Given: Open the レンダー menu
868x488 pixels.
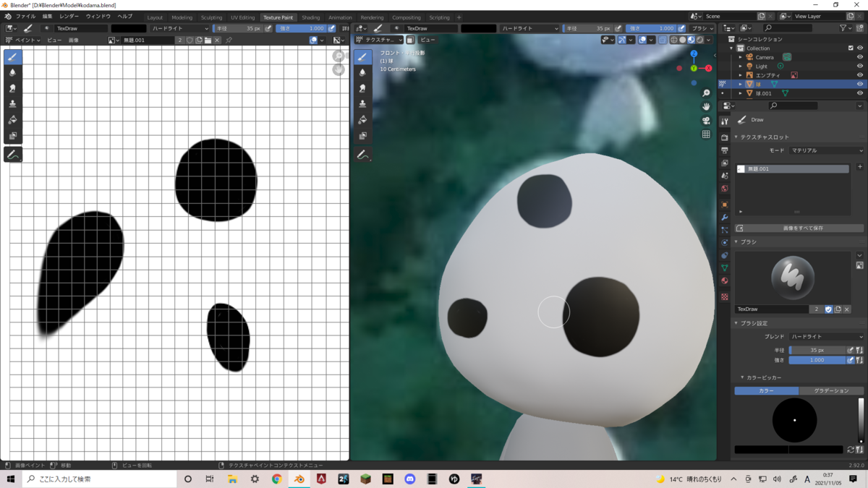Looking at the screenshot, I should click(x=69, y=17).
